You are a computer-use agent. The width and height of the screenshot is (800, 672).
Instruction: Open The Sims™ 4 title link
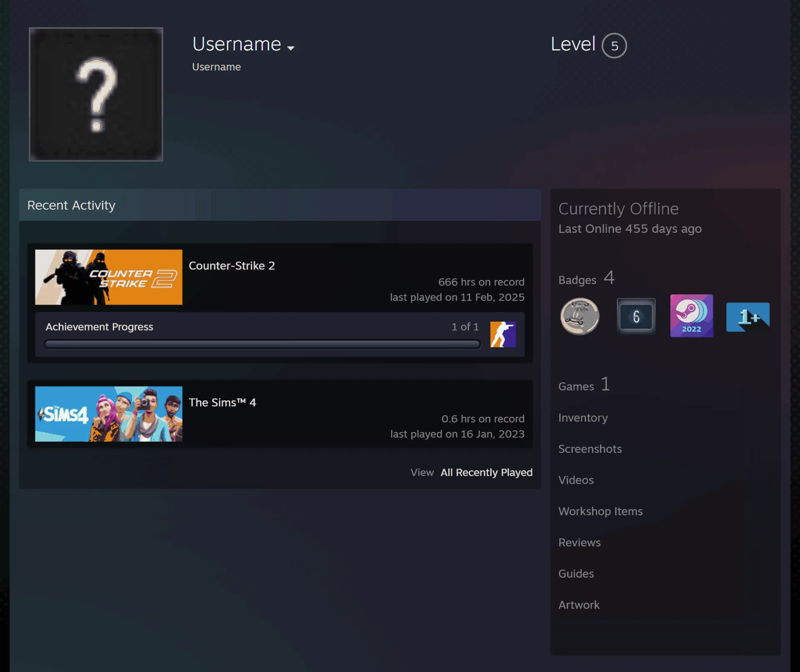click(222, 402)
